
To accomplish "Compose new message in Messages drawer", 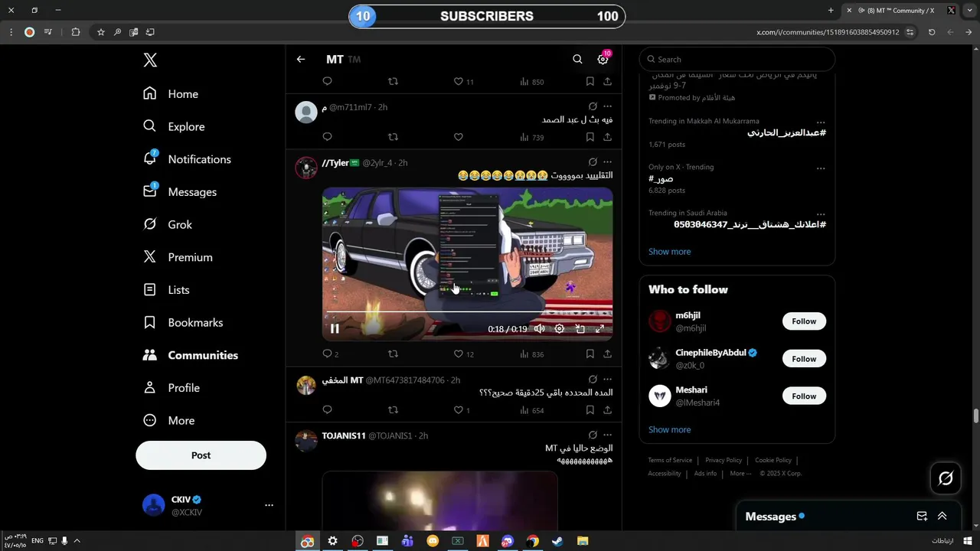I will coord(922,517).
